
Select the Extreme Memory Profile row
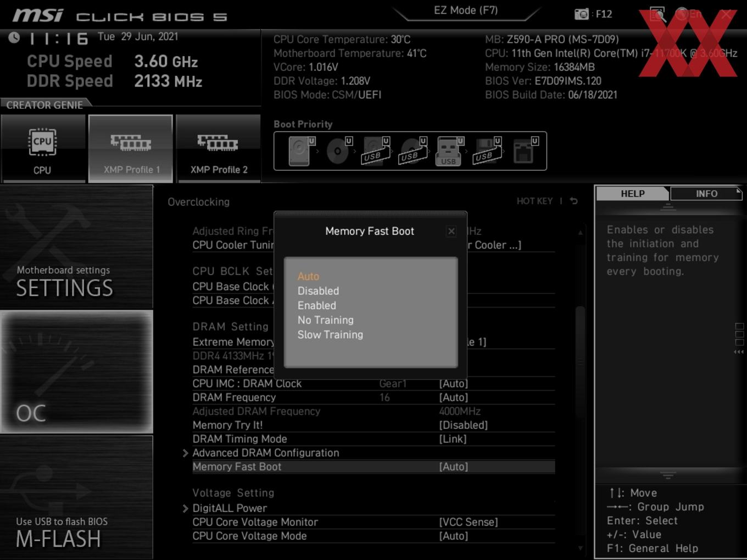pos(374,342)
